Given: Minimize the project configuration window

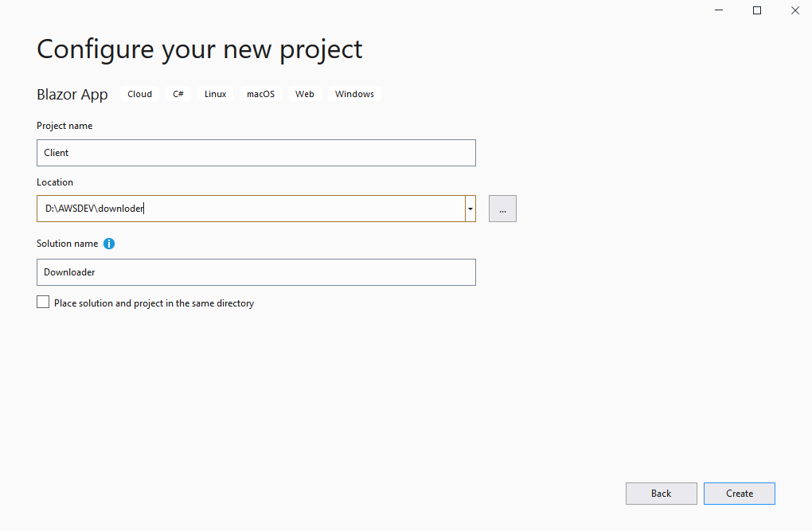Looking at the screenshot, I should click(x=718, y=10).
